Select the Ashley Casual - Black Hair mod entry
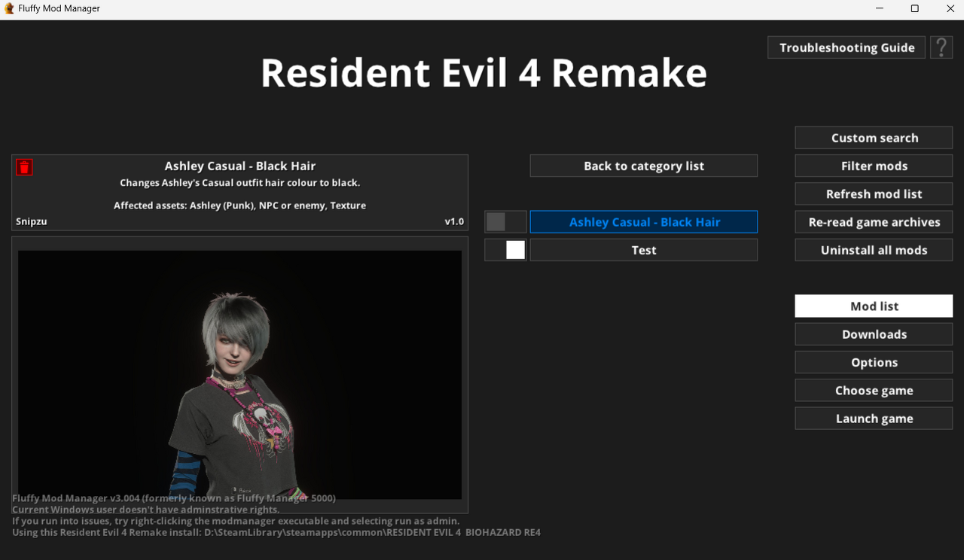Image resolution: width=964 pixels, height=560 pixels. click(x=644, y=222)
